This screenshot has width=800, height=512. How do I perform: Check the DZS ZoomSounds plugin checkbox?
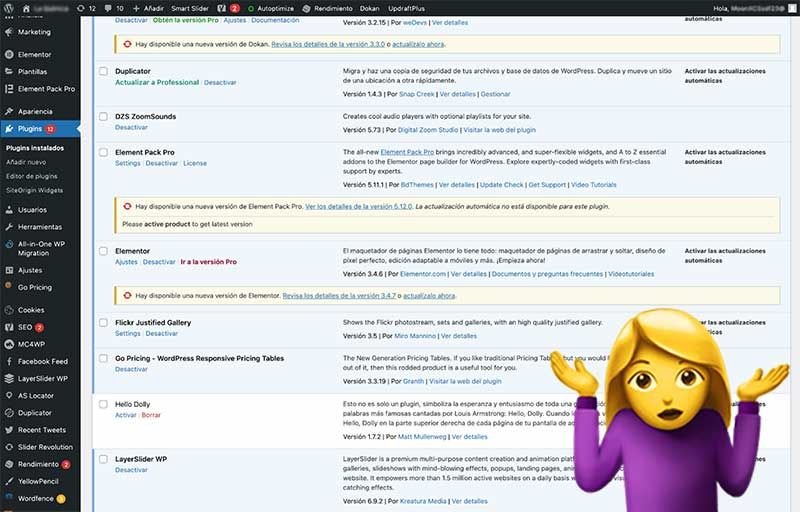[x=104, y=116]
